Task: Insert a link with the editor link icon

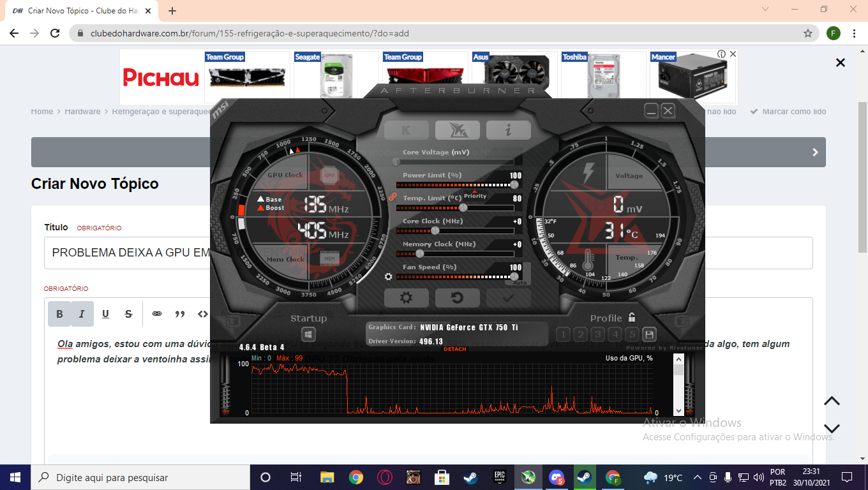Action: pos(157,314)
